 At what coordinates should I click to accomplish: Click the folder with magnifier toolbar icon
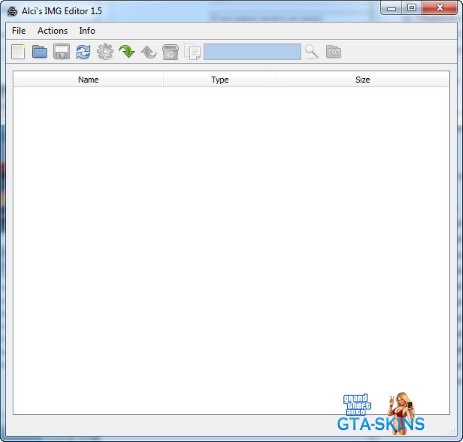click(x=333, y=52)
